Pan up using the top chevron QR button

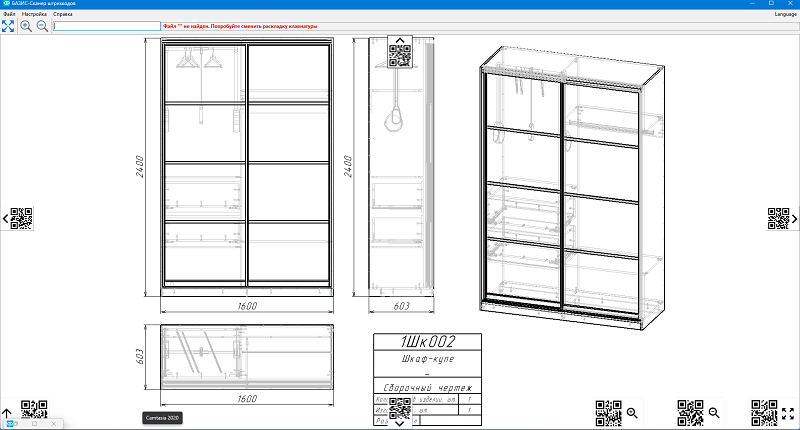point(400,52)
